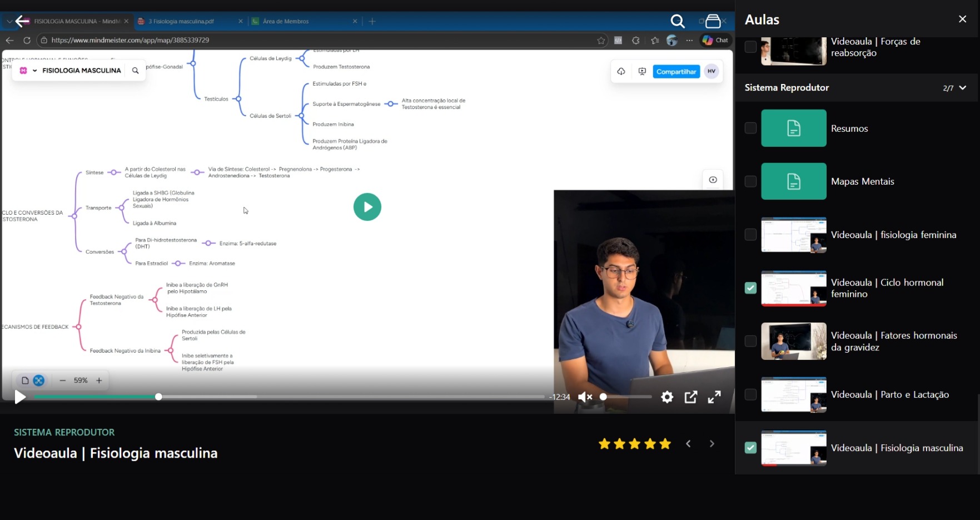Image resolution: width=980 pixels, height=520 pixels.
Task: Zoom out the mind map with minus
Action: [x=62, y=380]
